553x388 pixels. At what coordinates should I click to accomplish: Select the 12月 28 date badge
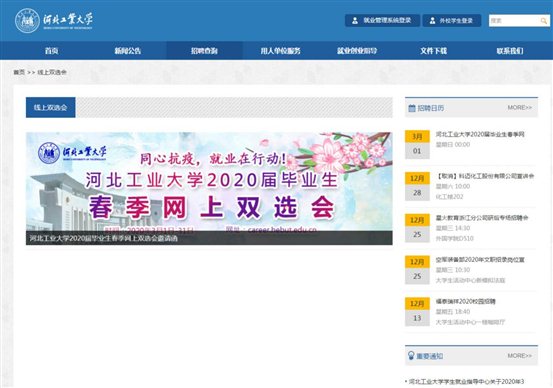click(417, 186)
